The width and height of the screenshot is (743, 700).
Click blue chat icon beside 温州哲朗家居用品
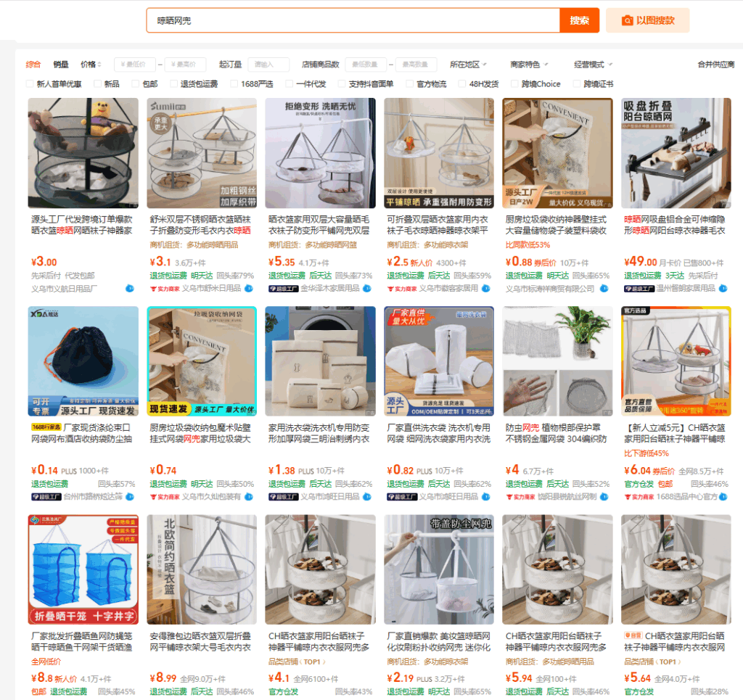tap(723, 289)
